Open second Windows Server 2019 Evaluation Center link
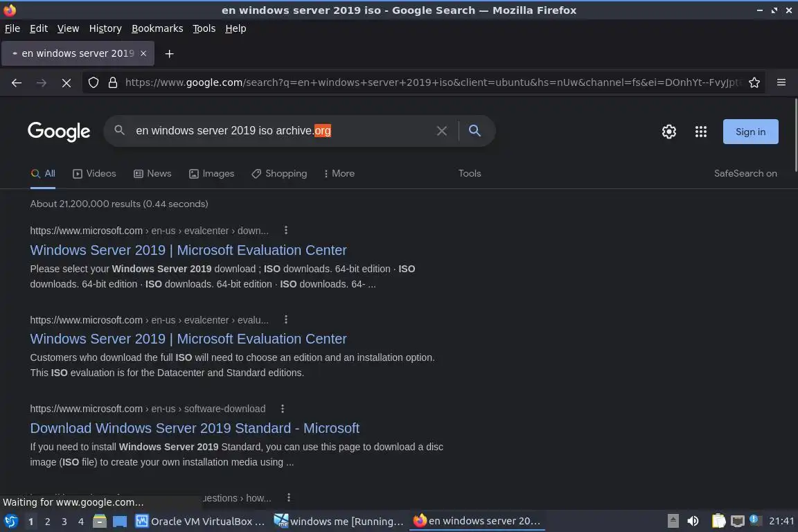The height and width of the screenshot is (532, 798). pyautogui.click(x=188, y=339)
